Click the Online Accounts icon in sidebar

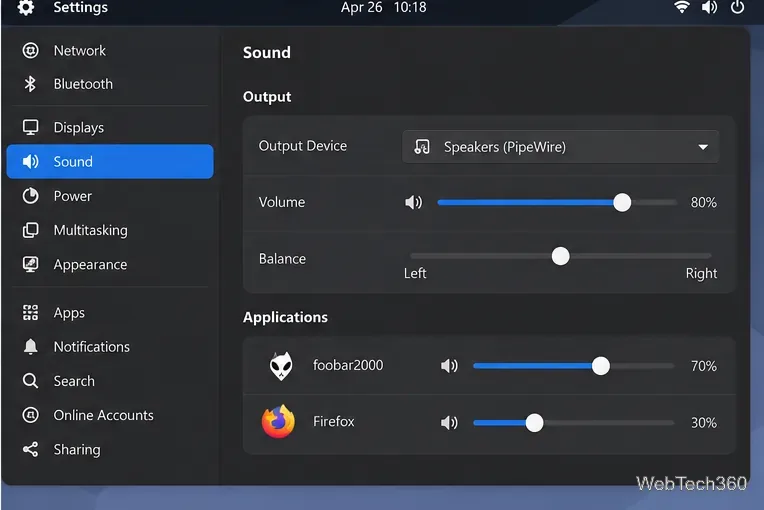tap(30, 415)
